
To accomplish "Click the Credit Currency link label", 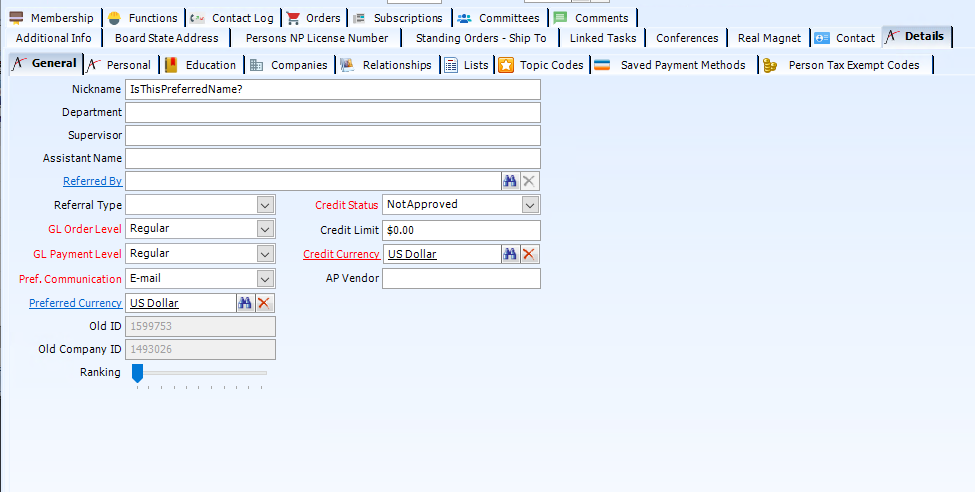I will pyautogui.click(x=341, y=254).
